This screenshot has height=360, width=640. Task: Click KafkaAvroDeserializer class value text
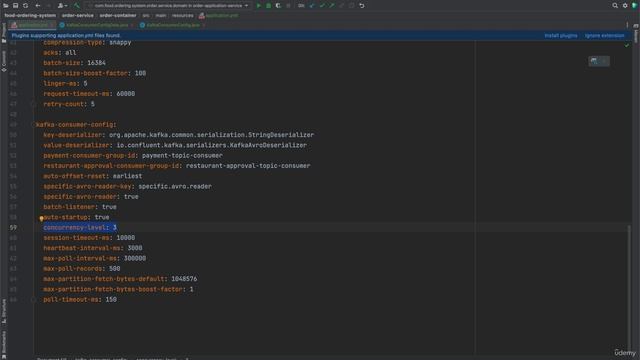tap(268, 145)
